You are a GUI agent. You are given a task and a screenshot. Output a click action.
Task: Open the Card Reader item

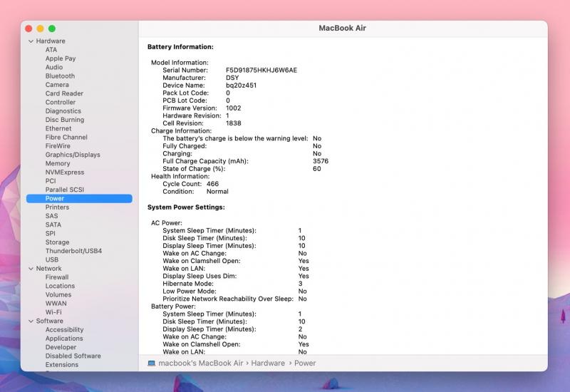(x=64, y=93)
